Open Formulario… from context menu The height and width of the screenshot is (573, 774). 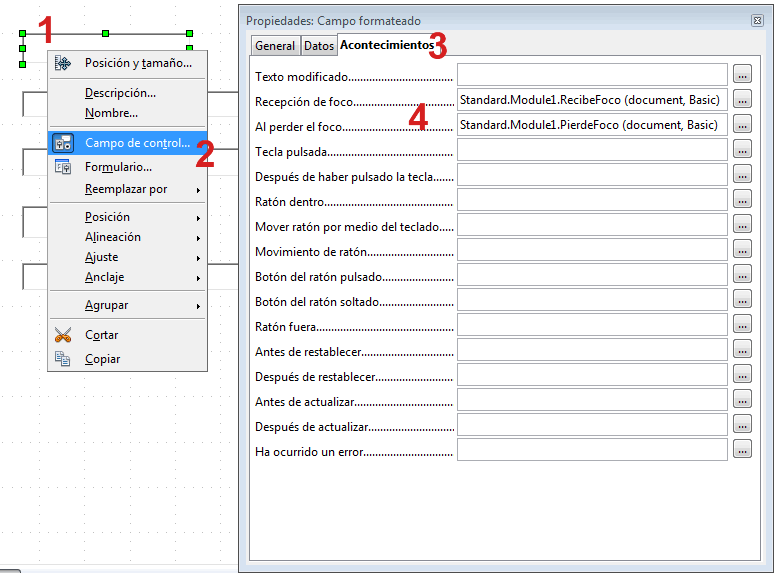127,167
